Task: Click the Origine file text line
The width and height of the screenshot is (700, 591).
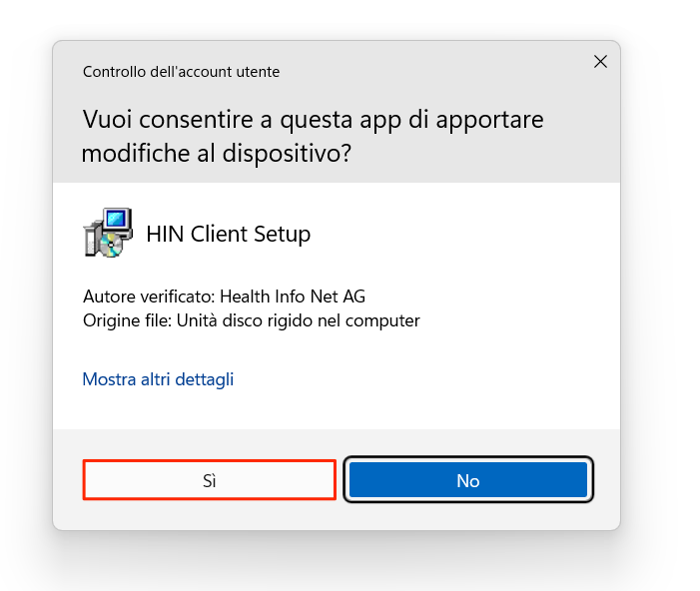Action: tap(252, 320)
